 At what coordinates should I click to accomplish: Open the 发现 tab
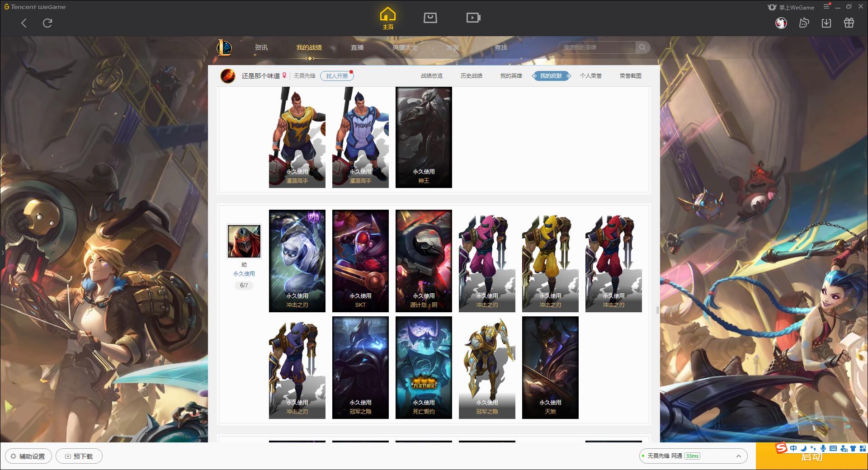coord(453,47)
